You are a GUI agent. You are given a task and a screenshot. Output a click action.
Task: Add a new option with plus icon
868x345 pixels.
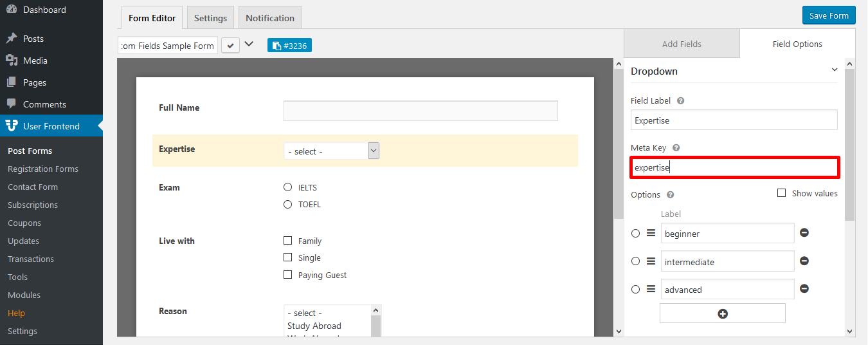722,313
